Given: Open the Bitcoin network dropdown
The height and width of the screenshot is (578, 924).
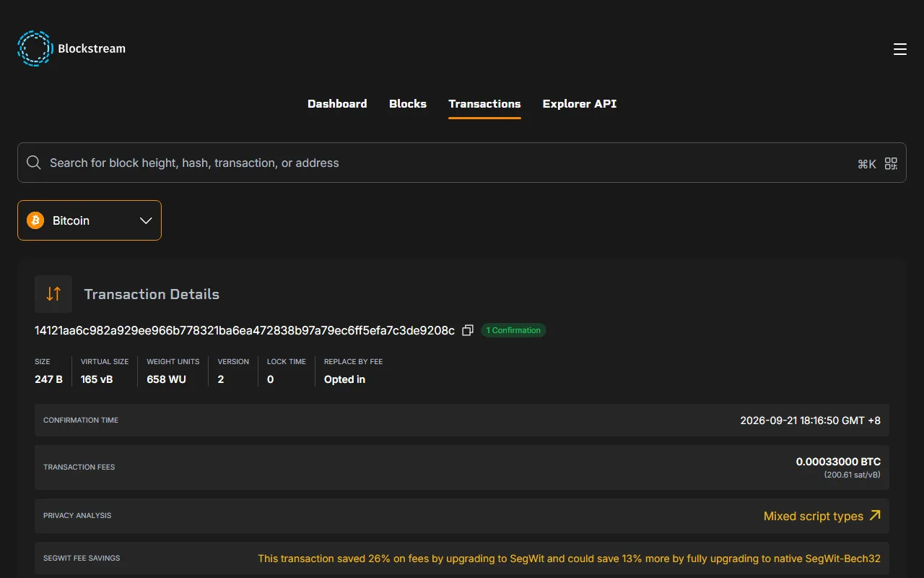Looking at the screenshot, I should tap(90, 220).
